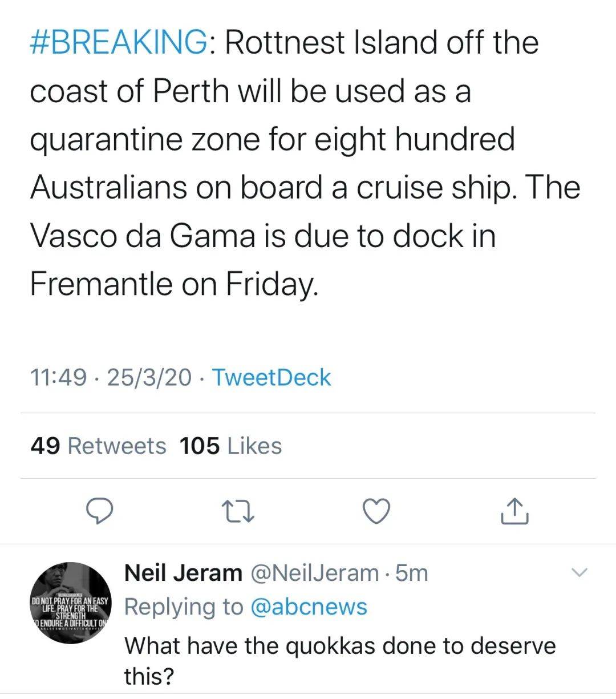Open Neil Jeram's profile picture
616x699 pixels.
point(71,603)
